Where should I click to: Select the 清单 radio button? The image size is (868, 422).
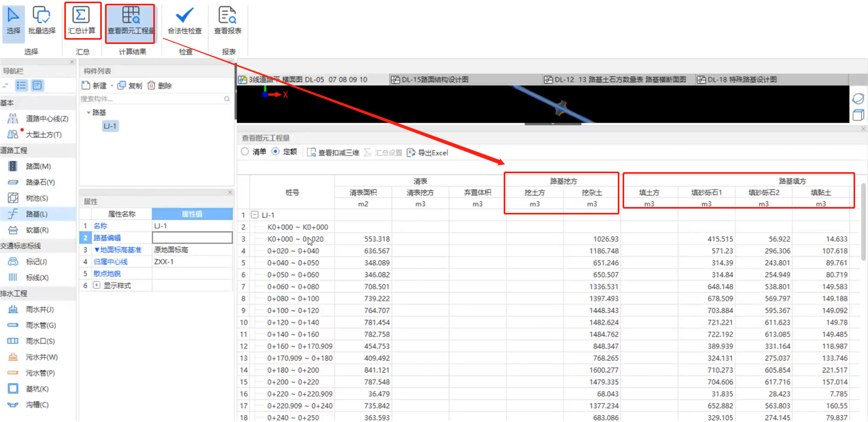click(245, 152)
